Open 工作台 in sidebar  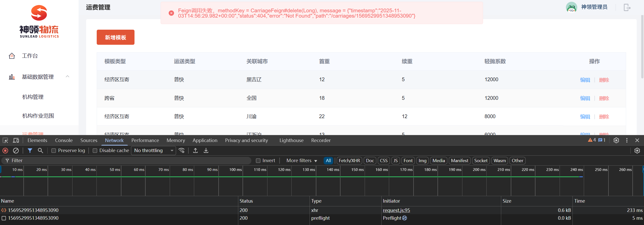30,56
